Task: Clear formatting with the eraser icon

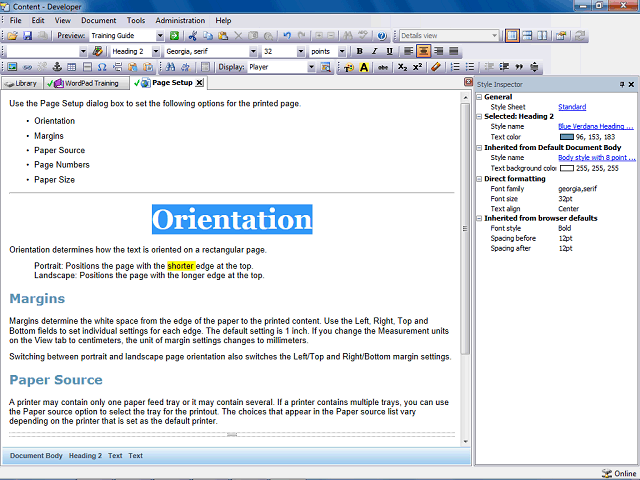Action: 436,67
